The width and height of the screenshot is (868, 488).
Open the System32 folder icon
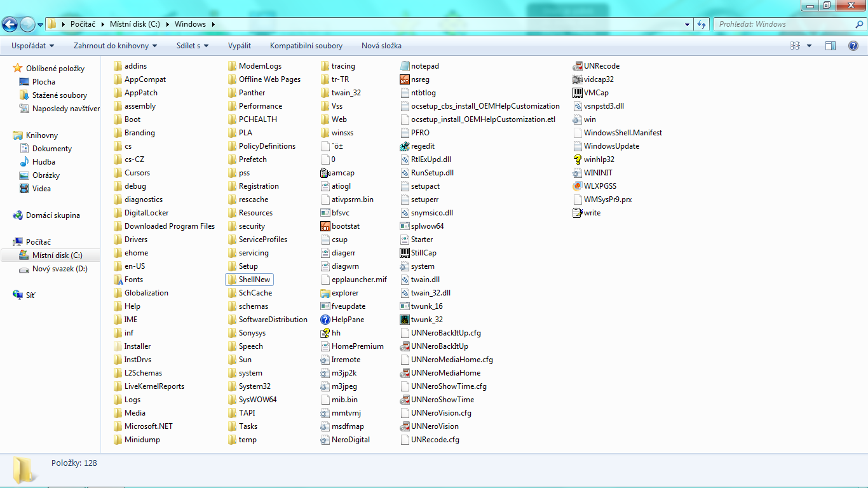tap(233, 386)
